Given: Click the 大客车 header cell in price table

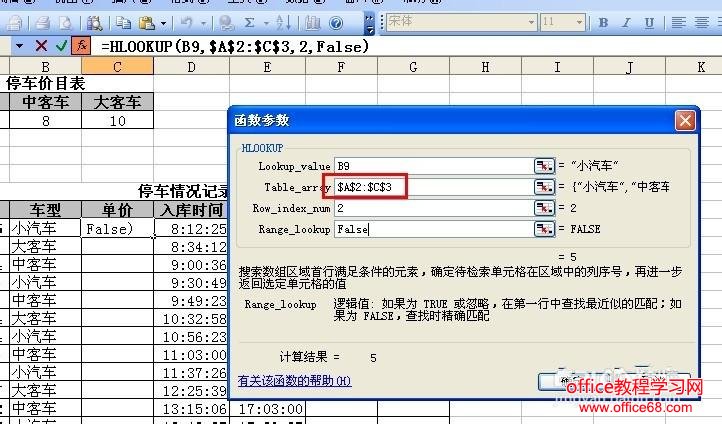Looking at the screenshot, I should tap(117, 102).
